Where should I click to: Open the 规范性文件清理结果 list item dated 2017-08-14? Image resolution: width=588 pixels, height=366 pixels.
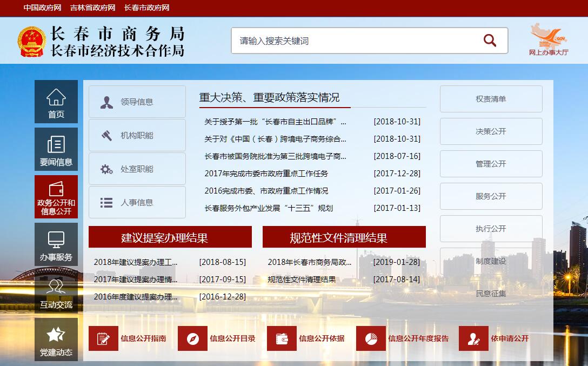click(302, 280)
